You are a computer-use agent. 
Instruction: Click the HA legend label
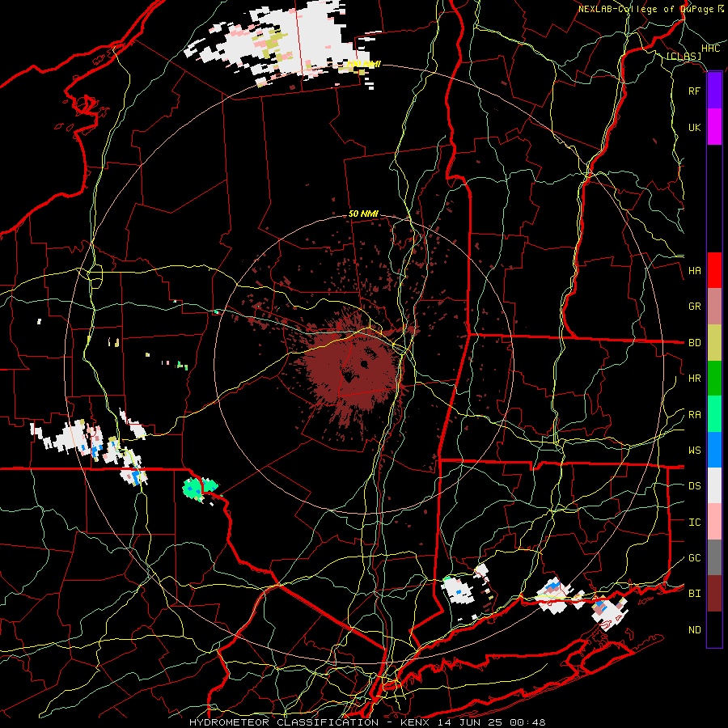click(x=694, y=271)
